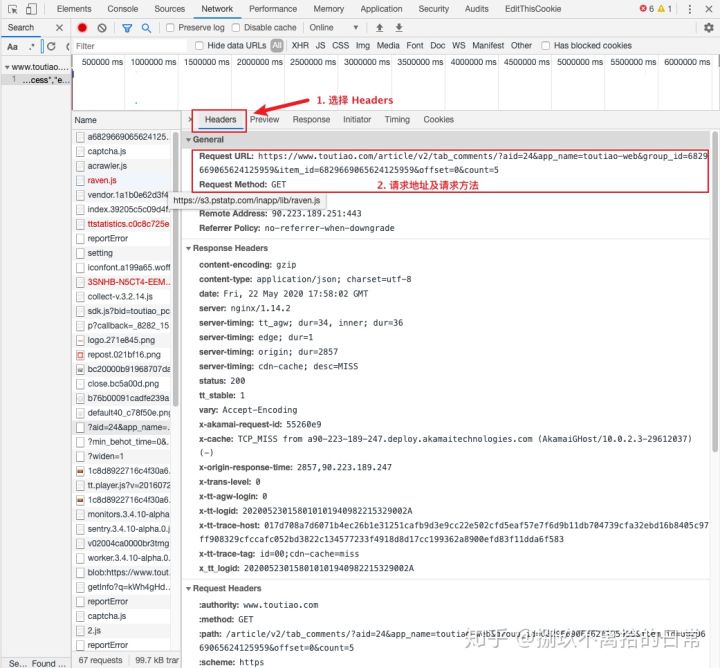Export HAR file with download arrow

click(x=399, y=28)
